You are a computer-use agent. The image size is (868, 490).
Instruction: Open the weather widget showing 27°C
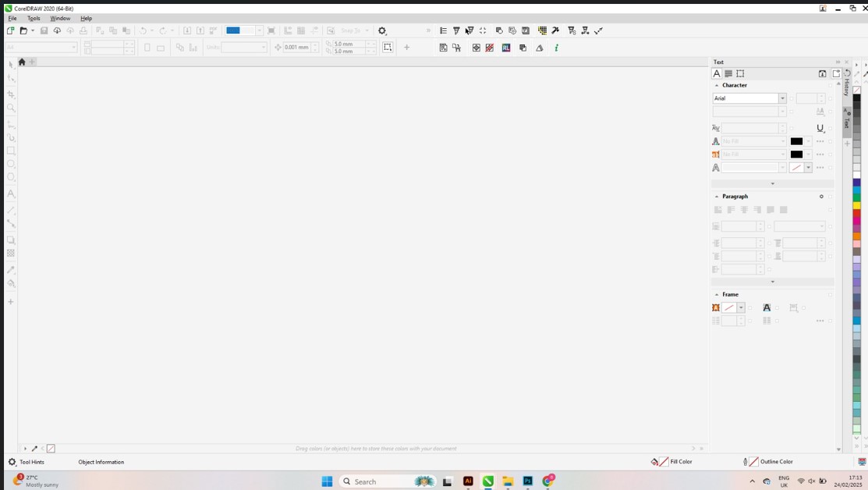(36, 481)
